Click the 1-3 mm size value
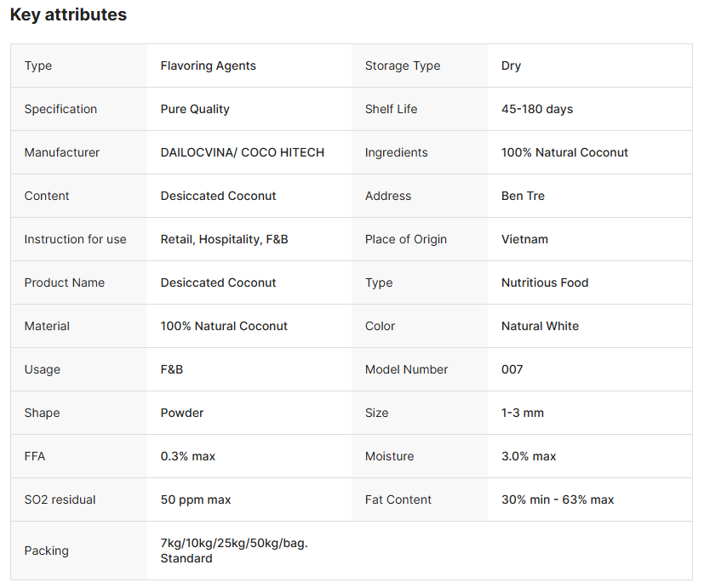The height and width of the screenshot is (588, 704). pyautogui.click(x=523, y=413)
